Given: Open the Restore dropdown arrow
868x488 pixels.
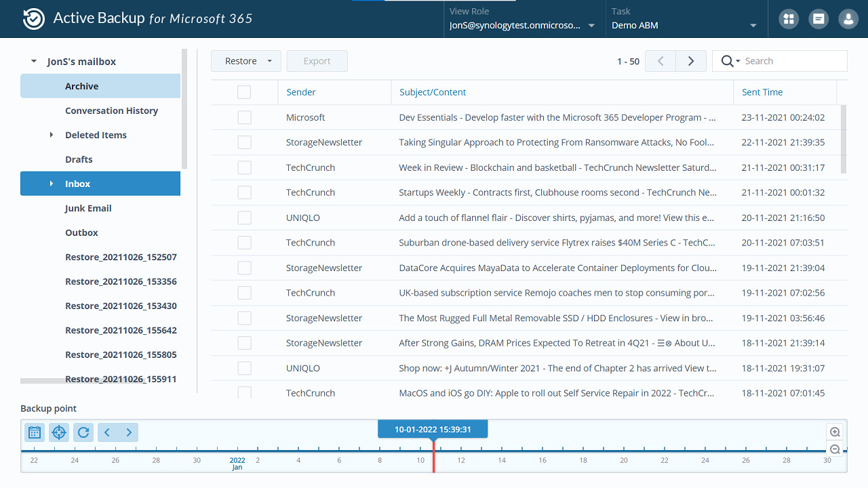Looking at the screenshot, I should pyautogui.click(x=270, y=61).
